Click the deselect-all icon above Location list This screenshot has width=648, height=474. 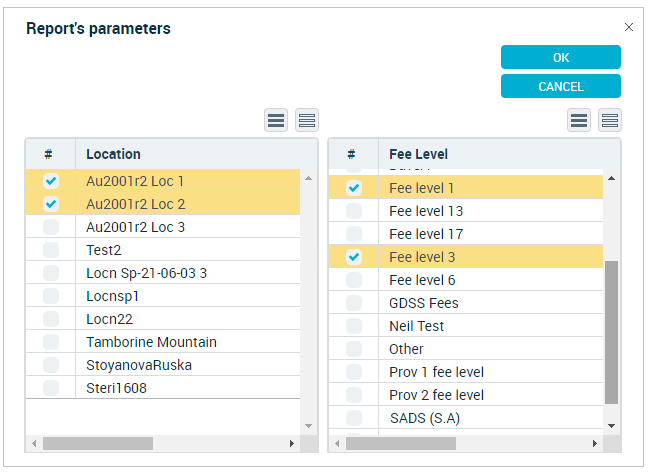307,120
